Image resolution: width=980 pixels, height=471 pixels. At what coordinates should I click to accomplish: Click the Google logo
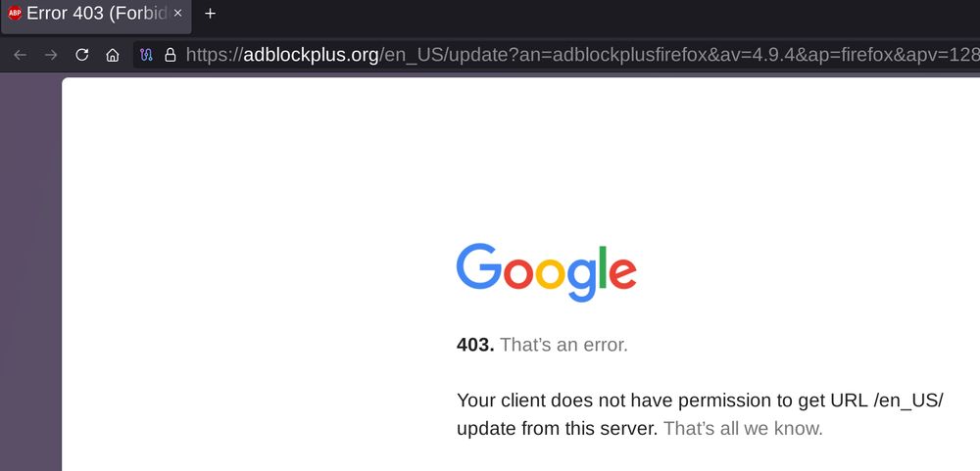(546, 273)
